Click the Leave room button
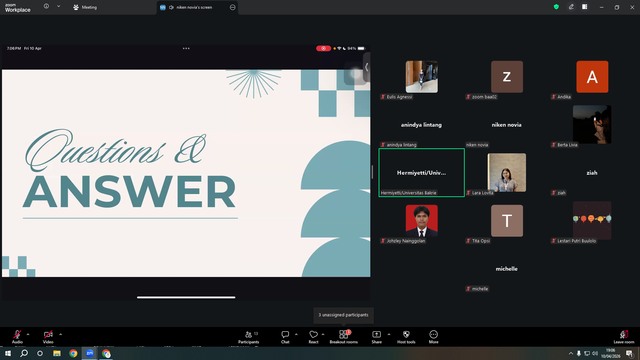 (624, 337)
